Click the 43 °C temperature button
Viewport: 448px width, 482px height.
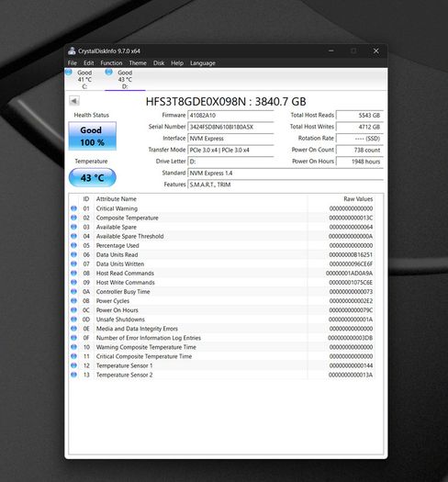tap(92, 177)
